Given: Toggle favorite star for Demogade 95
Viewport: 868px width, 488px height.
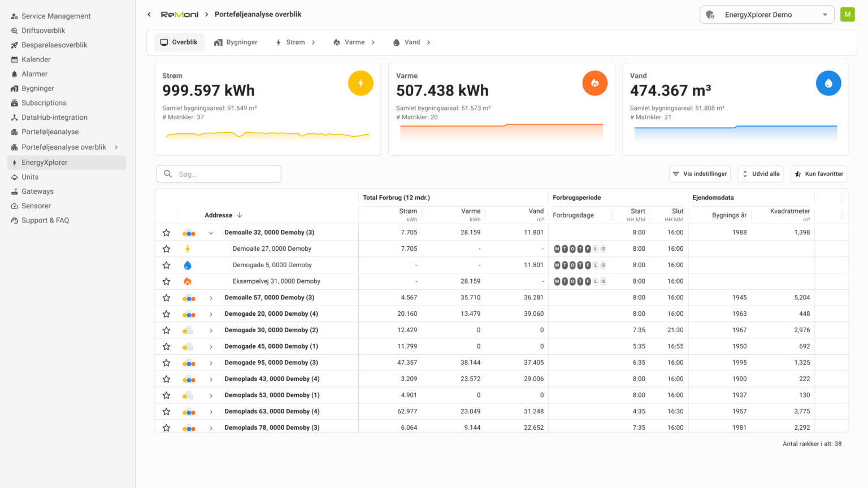Looking at the screenshot, I should coord(166,363).
